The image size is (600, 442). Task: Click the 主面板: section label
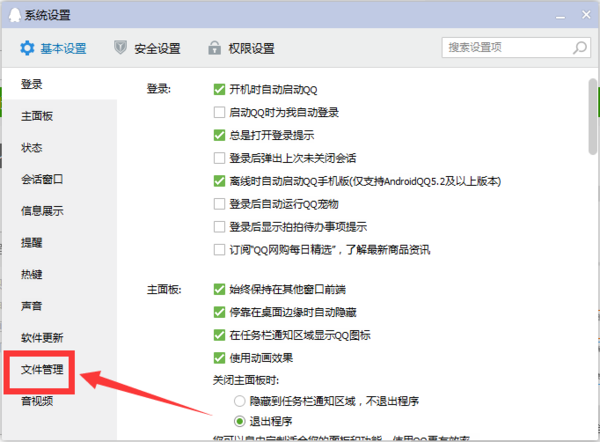point(164,289)
